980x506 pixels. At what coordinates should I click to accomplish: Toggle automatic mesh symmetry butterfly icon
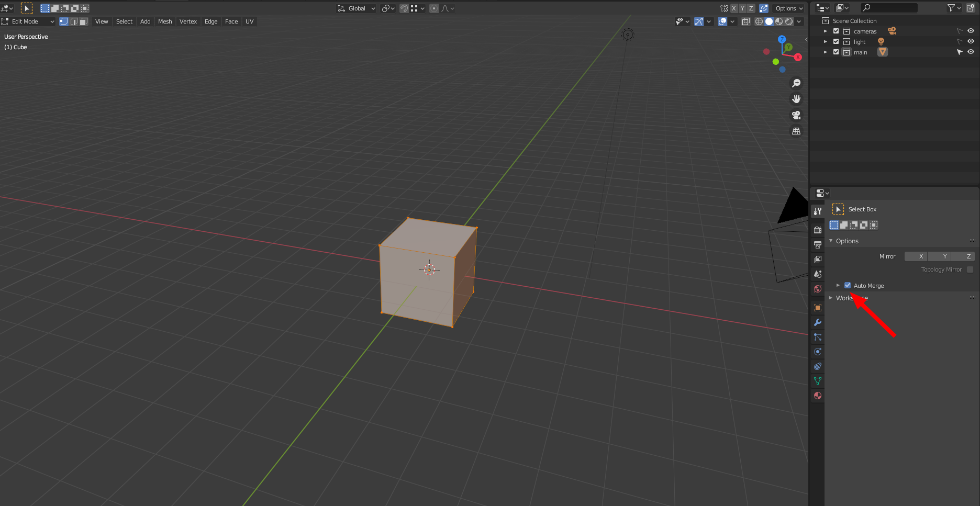(x=724, y=8)
